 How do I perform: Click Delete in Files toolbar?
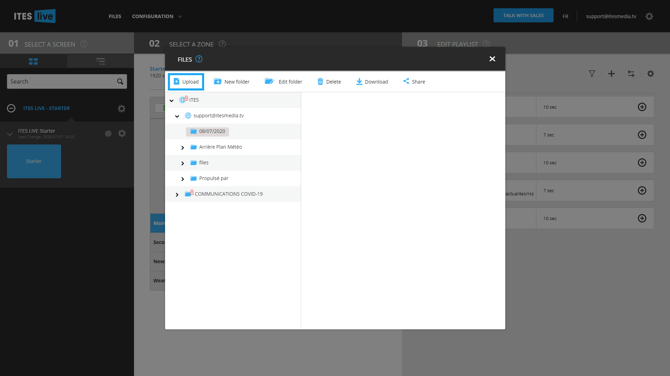click(329, 82)
